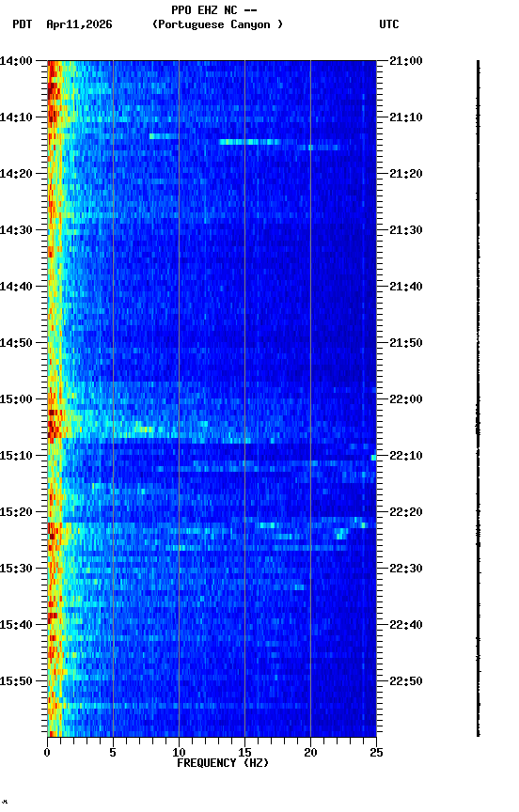Image resolution: width=519 pixels, height=812 pixels.
Task: Click the 15:20 PDT time label
Action: [16, 512]
